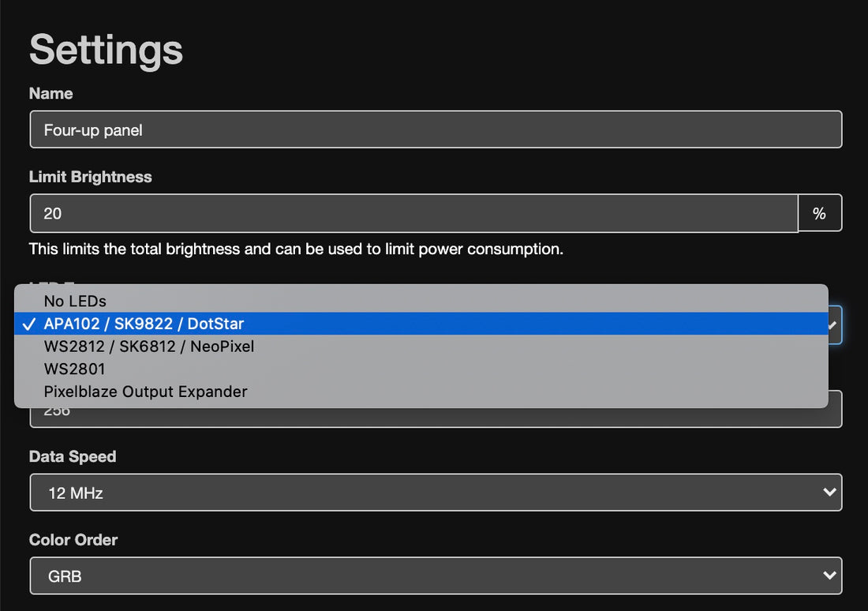The height and width of the screenshot is (611, 868).
Task: Click the Name field containing Four-up panel
Action: [436, 129]
